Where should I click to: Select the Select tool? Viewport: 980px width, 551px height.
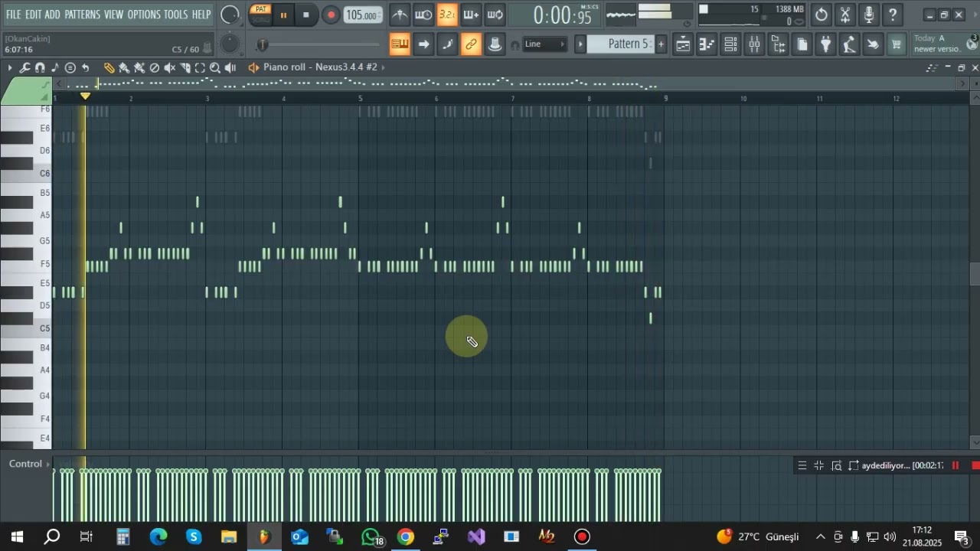point(201,68)
